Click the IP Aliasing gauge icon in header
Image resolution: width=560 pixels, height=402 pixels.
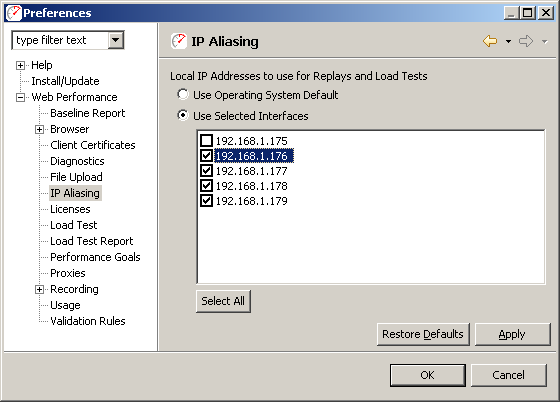[179, 41]
